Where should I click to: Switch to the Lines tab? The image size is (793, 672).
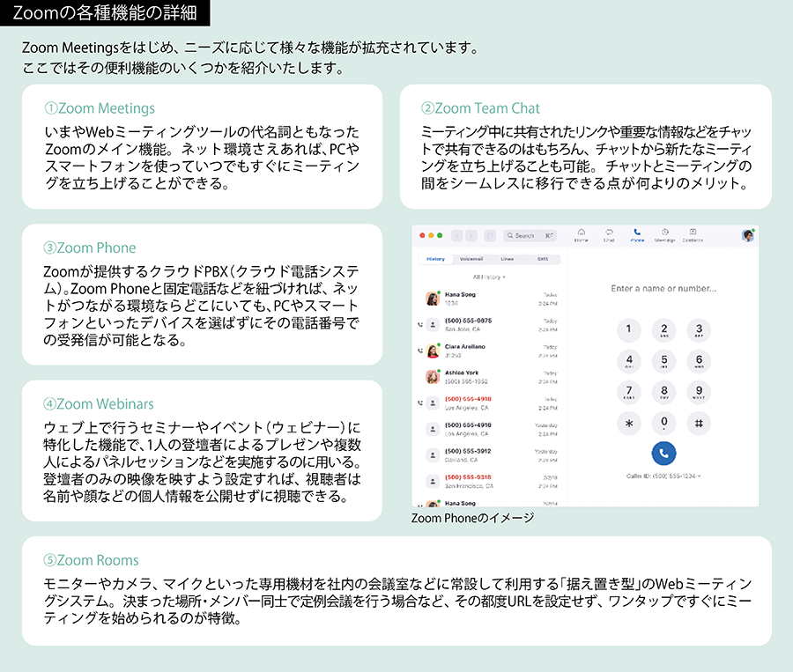tap(507, 259)
